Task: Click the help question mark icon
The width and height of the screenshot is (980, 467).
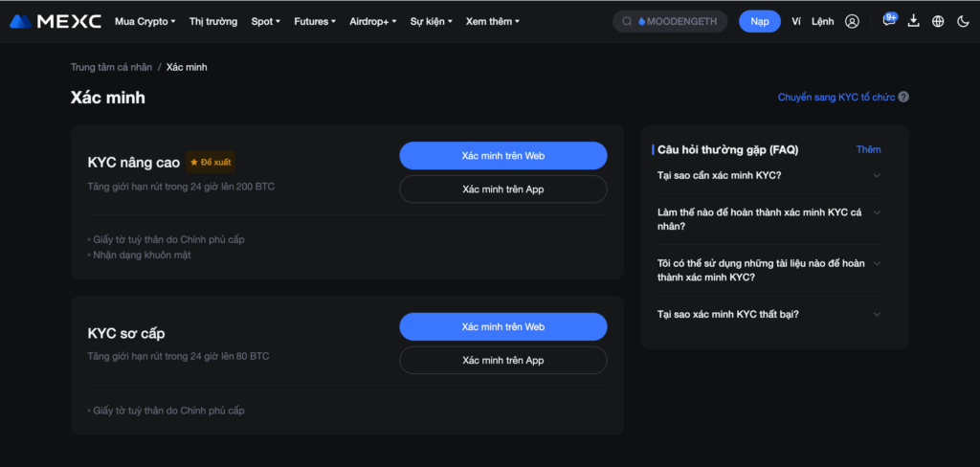Action: click(903, 98)
